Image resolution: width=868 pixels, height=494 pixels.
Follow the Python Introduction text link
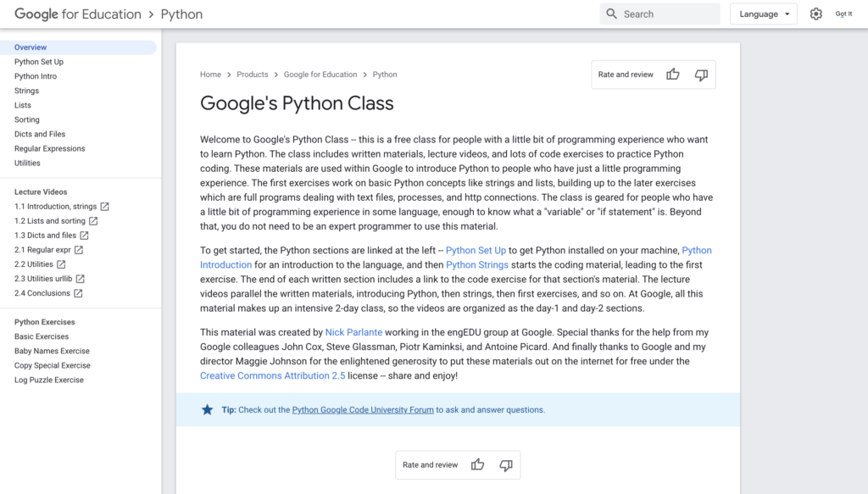225,264
